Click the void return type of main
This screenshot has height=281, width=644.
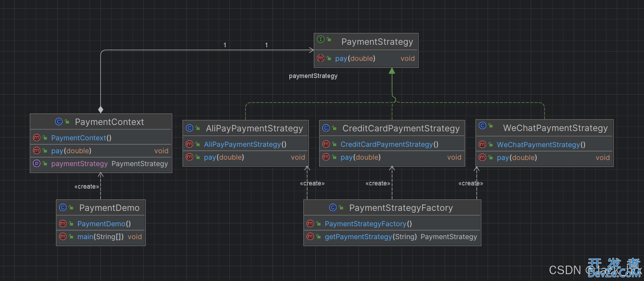[135, 237]
